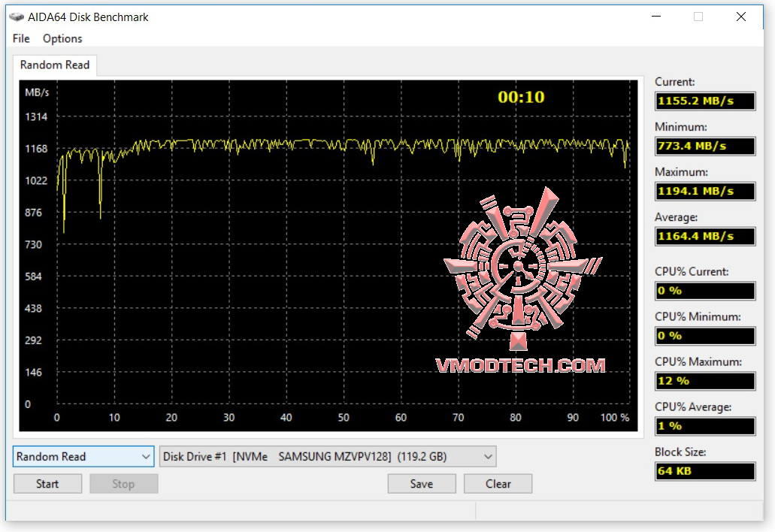Click the CPU% Average value 1 %
The height and width of the screenshot is (532, 775).
[705, 426]
